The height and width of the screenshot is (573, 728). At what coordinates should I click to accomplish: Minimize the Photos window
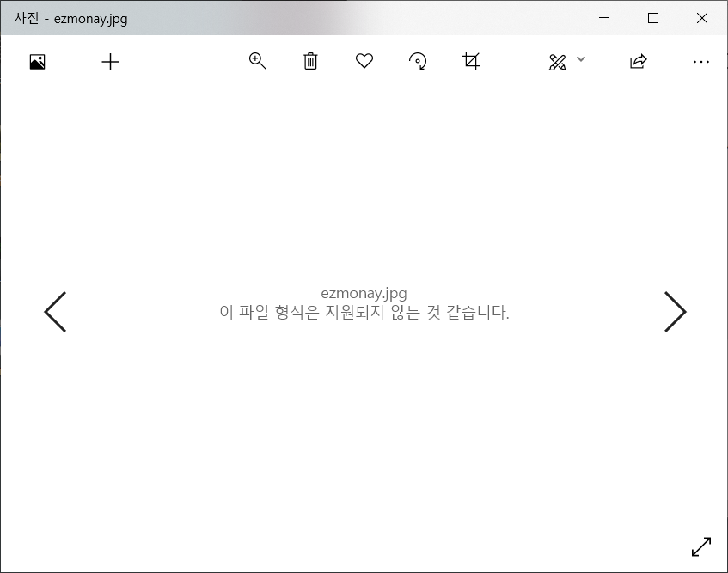pyautogui.click(x=604, y=18)
